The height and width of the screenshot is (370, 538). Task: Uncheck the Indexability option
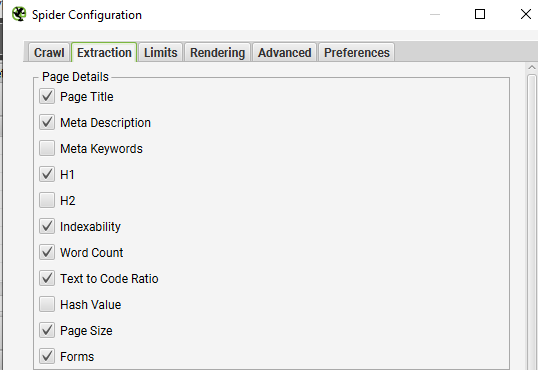[47, 227]
